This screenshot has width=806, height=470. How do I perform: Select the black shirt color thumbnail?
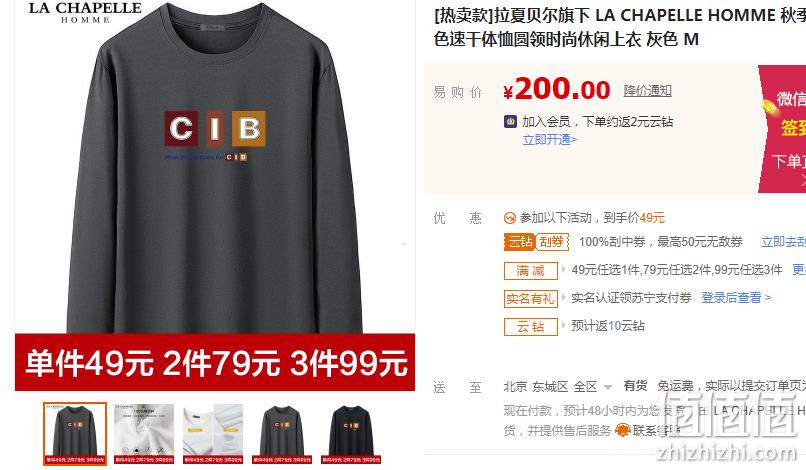click(x=351, y=434)
